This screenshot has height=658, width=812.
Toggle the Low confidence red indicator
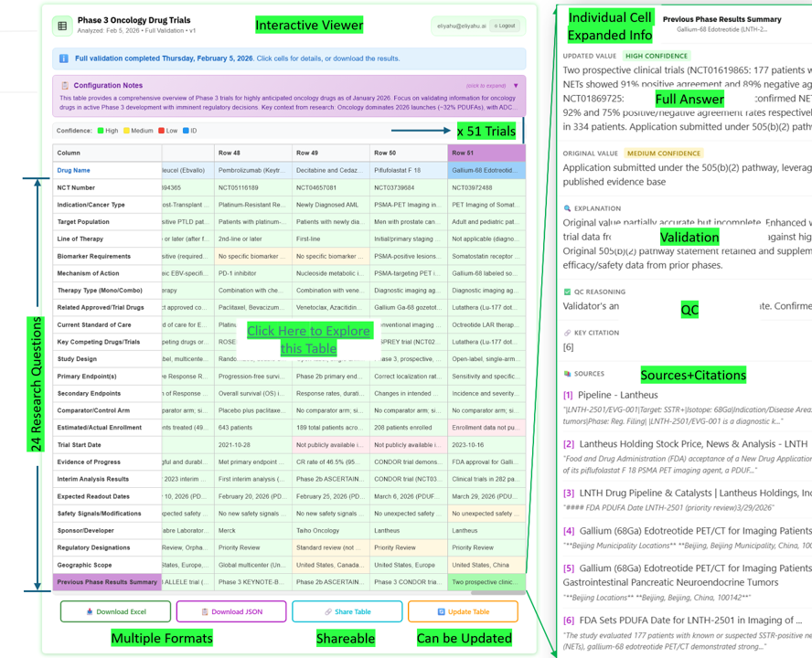coord(160,130)
